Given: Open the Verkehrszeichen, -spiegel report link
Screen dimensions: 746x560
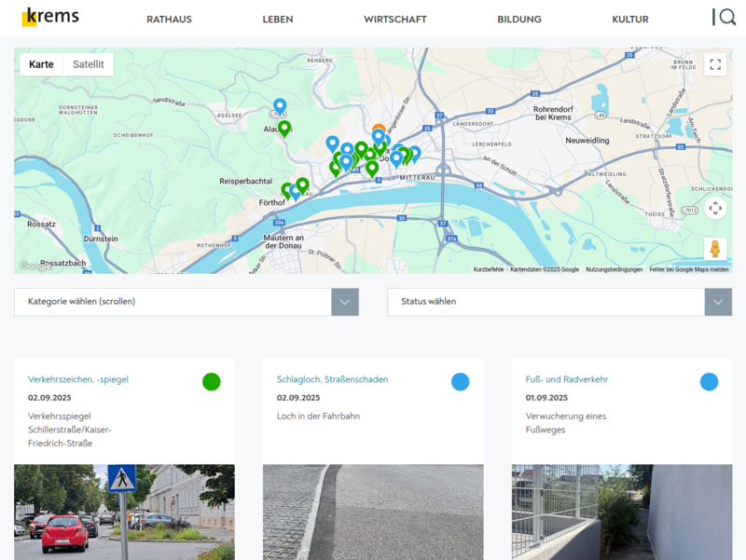Looking at the screenshot, I should [78, 379].
